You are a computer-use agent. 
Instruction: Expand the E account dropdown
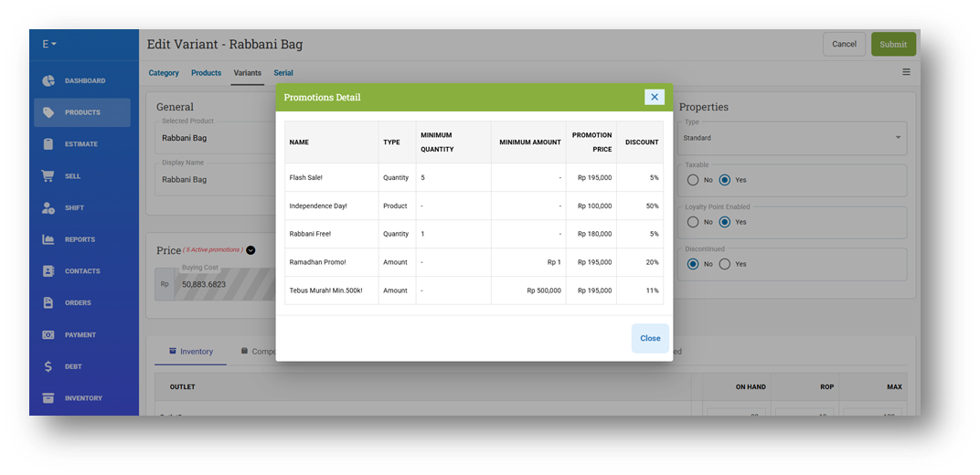(x=49, y=45)
